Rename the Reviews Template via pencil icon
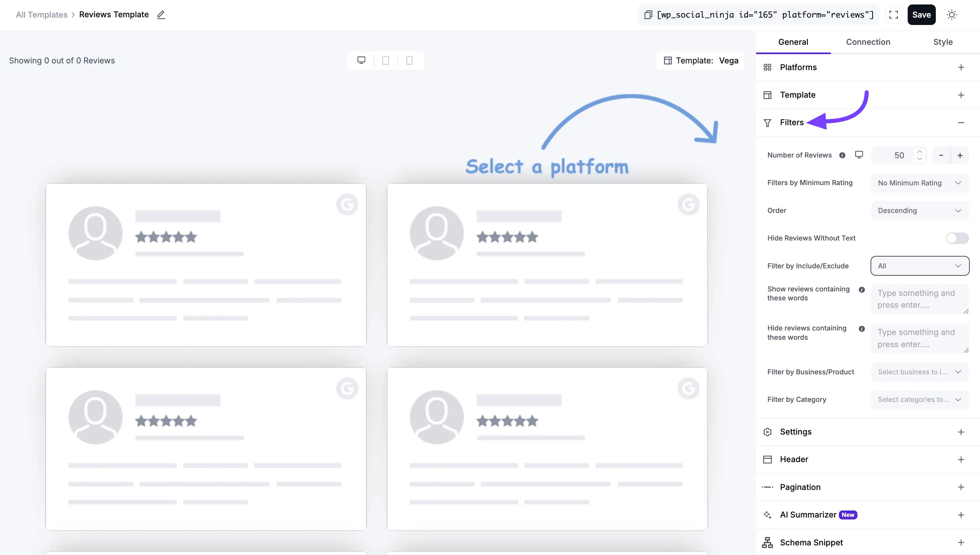This screenshot has height=555, width=980. pos(161,15)
